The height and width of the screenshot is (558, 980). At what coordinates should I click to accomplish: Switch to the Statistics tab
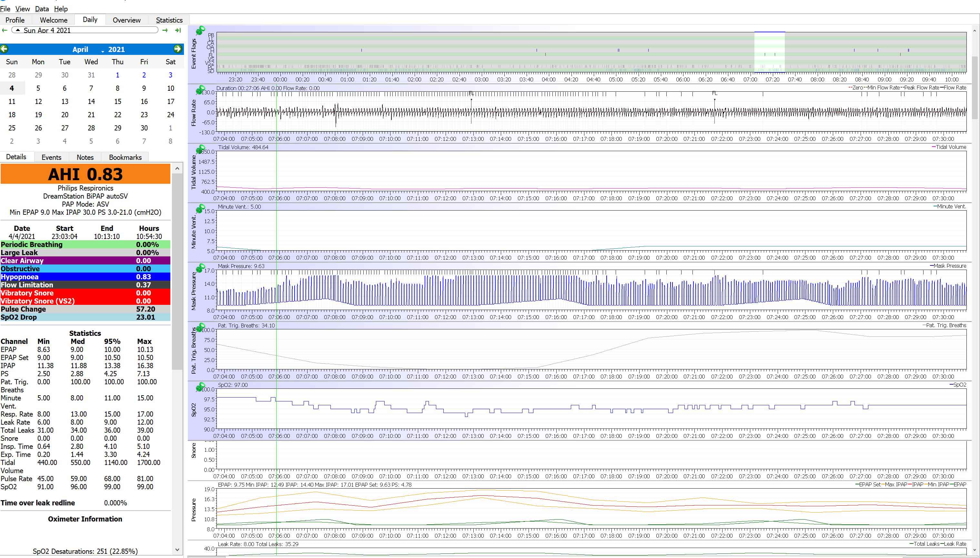point(169,20)
